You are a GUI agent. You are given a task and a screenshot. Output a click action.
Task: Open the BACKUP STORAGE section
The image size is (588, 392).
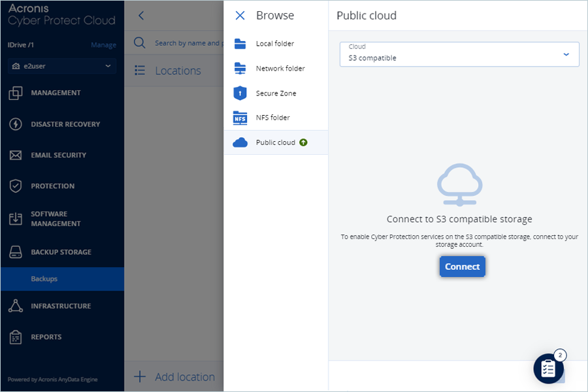coord(61,252)
